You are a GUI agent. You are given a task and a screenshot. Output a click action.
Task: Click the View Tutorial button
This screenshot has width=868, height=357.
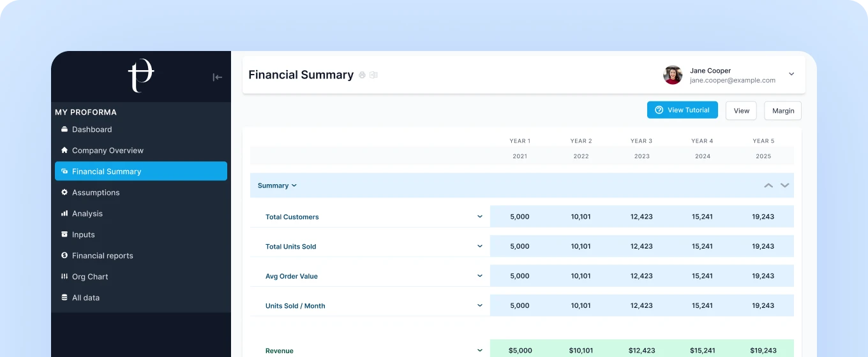click(x=682, y=110)
